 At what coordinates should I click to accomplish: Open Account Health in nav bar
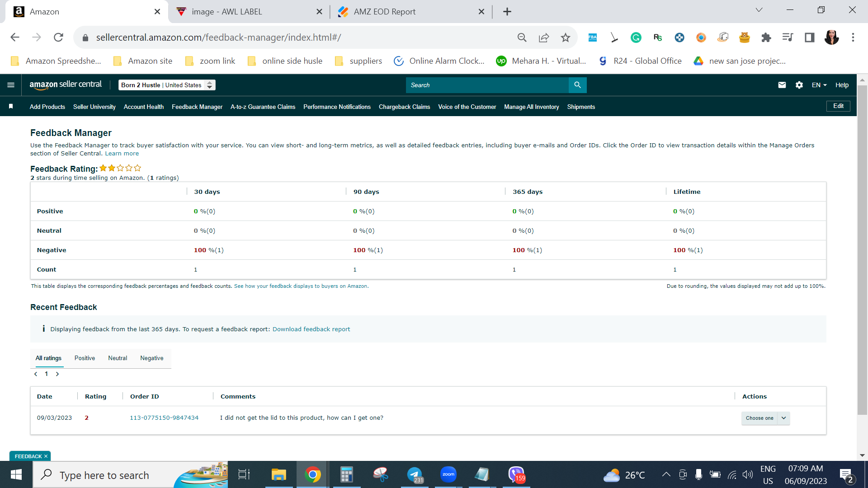pos(144,107)
